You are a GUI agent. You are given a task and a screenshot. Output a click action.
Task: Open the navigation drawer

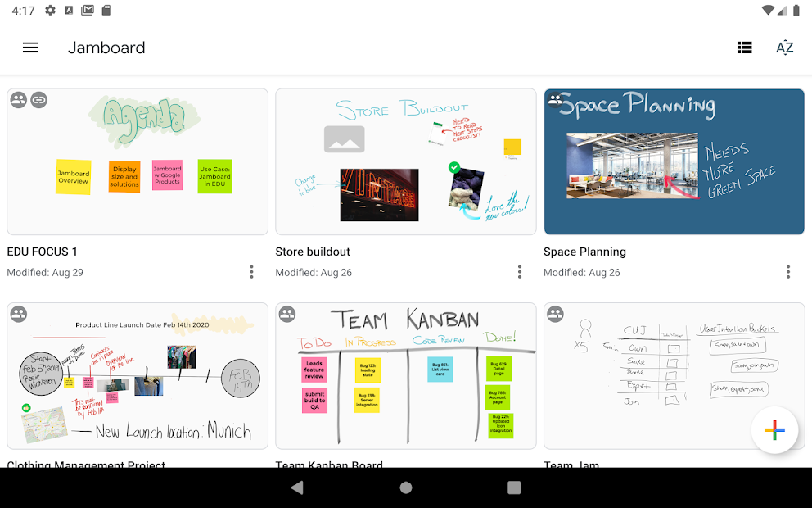tap(30, 48)
